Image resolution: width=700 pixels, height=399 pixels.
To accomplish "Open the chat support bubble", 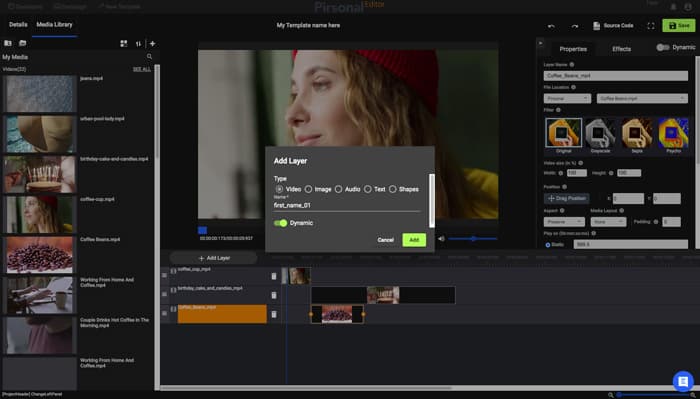I will click(683, 381).
